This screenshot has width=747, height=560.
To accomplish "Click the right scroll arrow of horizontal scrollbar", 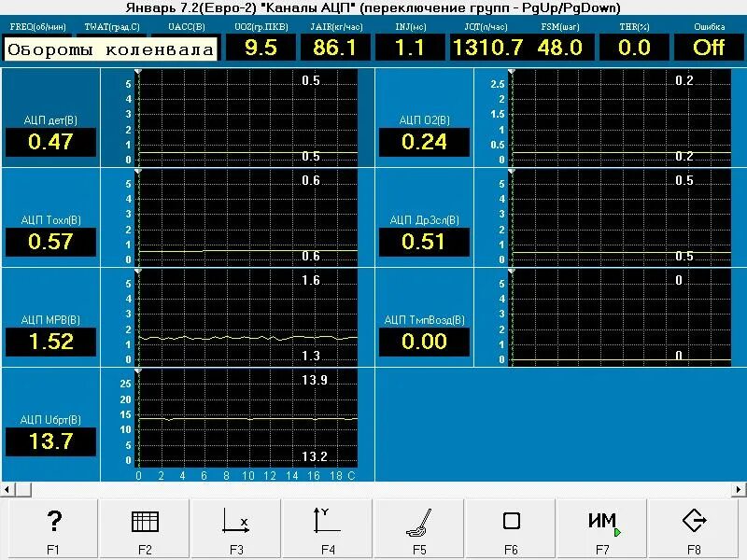I will 739,489.
